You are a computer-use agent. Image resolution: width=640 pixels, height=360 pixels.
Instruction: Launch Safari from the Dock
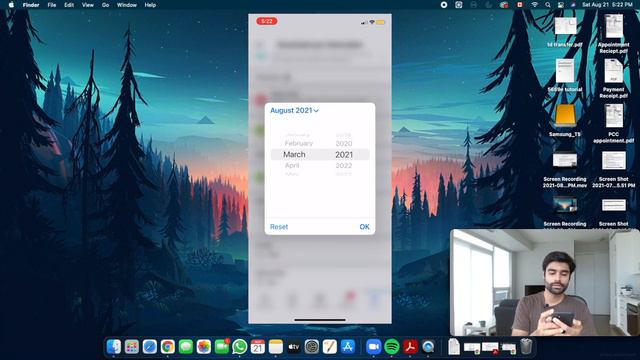pos(149,347)
